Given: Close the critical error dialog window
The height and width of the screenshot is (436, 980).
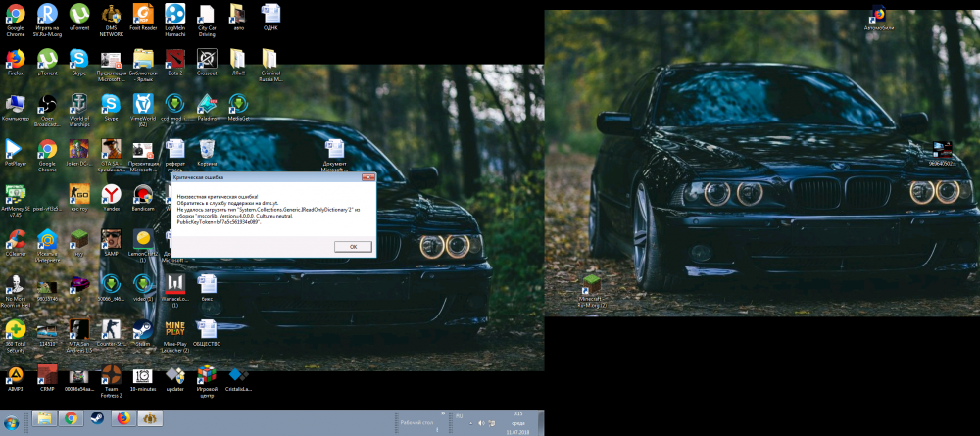Looking at the screenshot, I should pyautogui.click(x=367, y=178).
